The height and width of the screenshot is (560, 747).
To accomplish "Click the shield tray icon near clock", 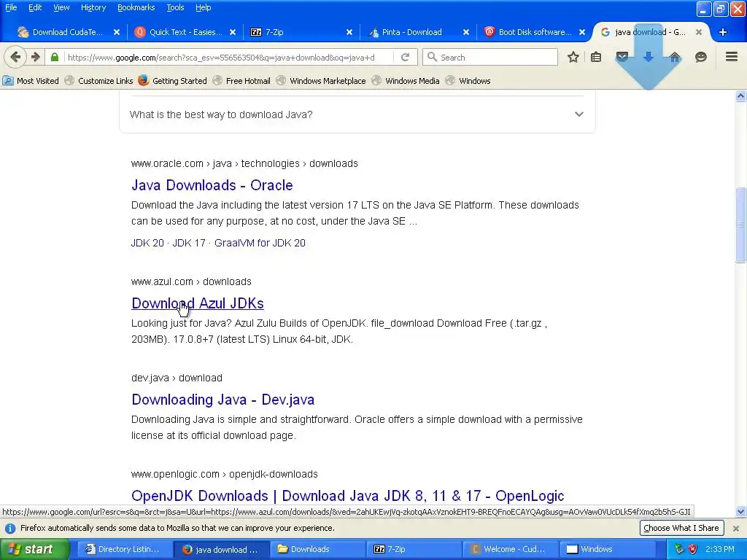I will (x=693, y=549).
